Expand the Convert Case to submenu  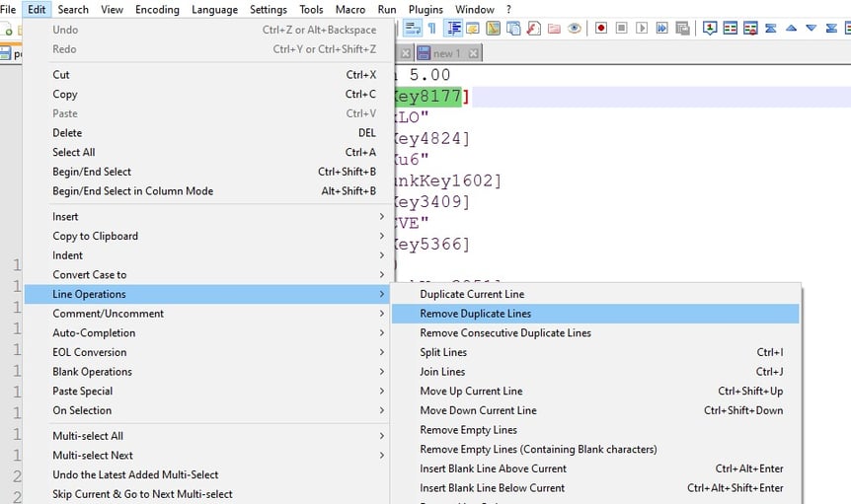(207, 275)
